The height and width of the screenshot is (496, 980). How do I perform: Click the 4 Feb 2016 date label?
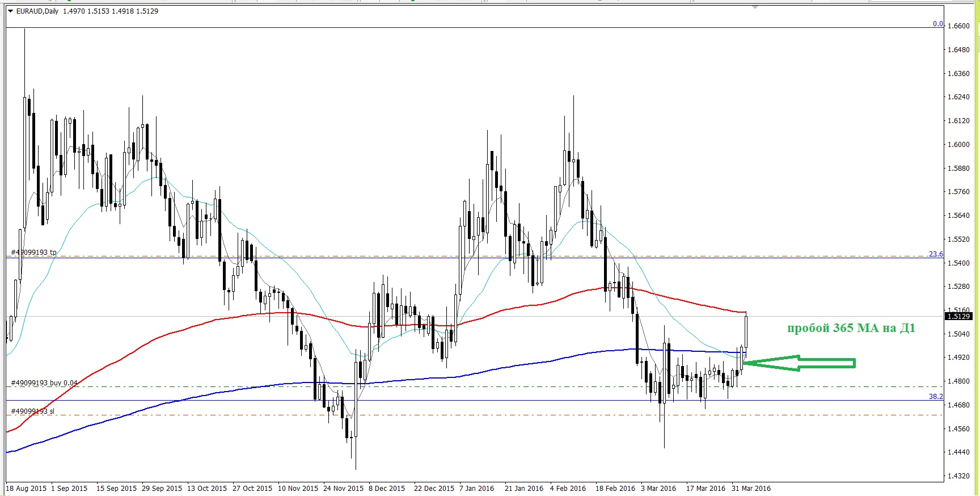coord(568,488)
